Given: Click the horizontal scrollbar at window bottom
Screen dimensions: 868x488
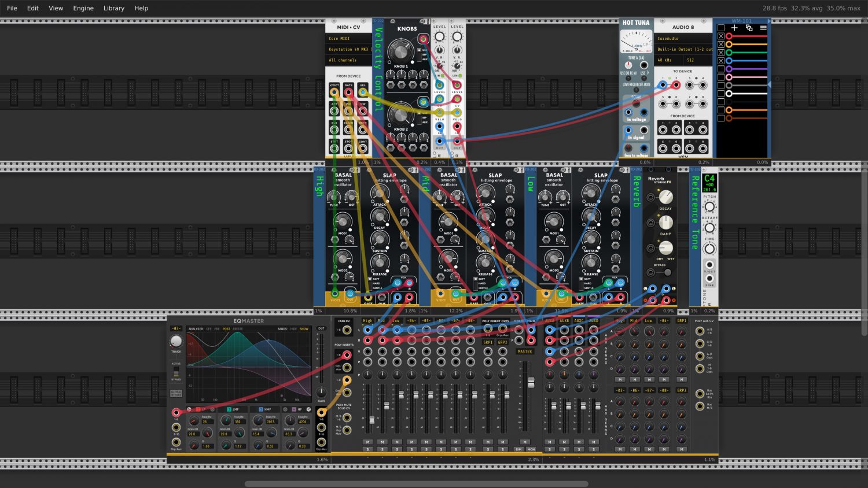Looking at the screenshot, I should tap(417, 484).
